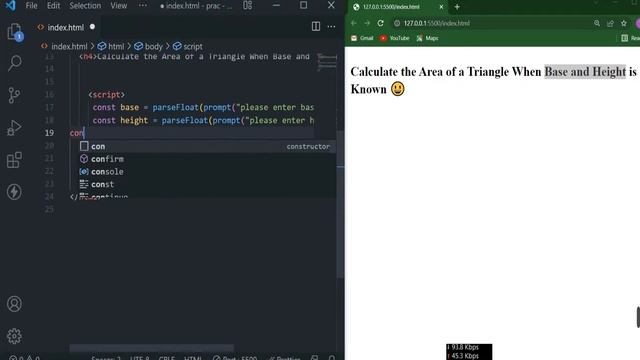Click the share icon in address bar

click(610, 23)
